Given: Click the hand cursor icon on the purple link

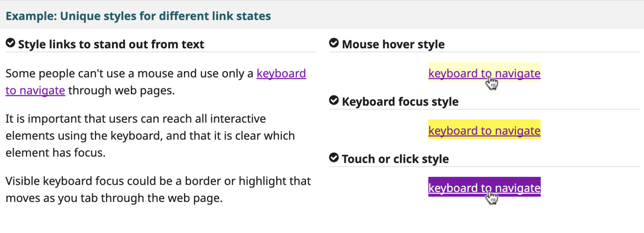Looking at the screenshot, I should coord(492,198).
